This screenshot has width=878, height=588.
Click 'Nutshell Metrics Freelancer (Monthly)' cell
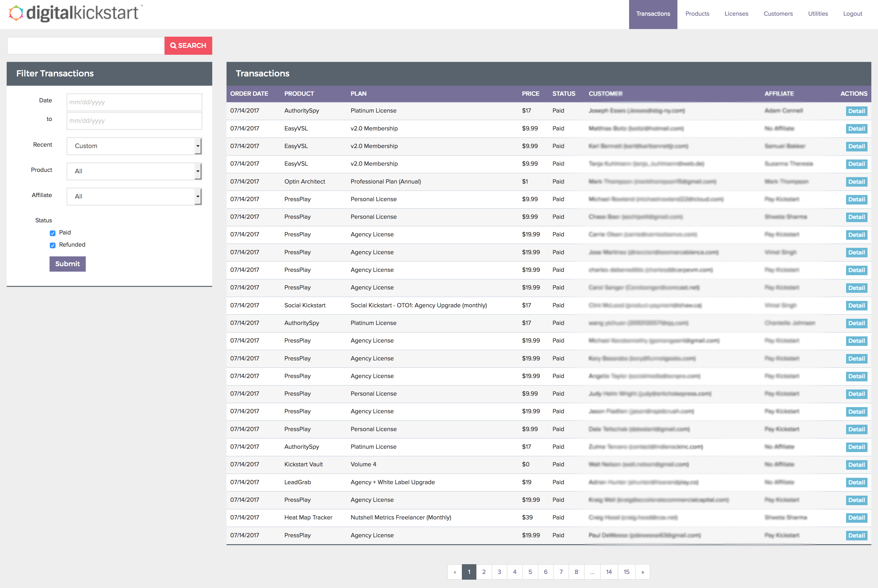(x=401, y=518)
